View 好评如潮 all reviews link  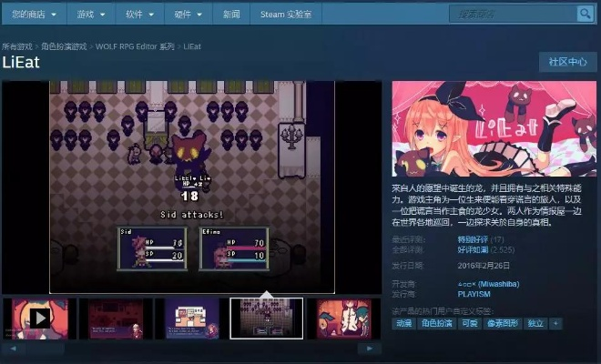coord(473,250)
